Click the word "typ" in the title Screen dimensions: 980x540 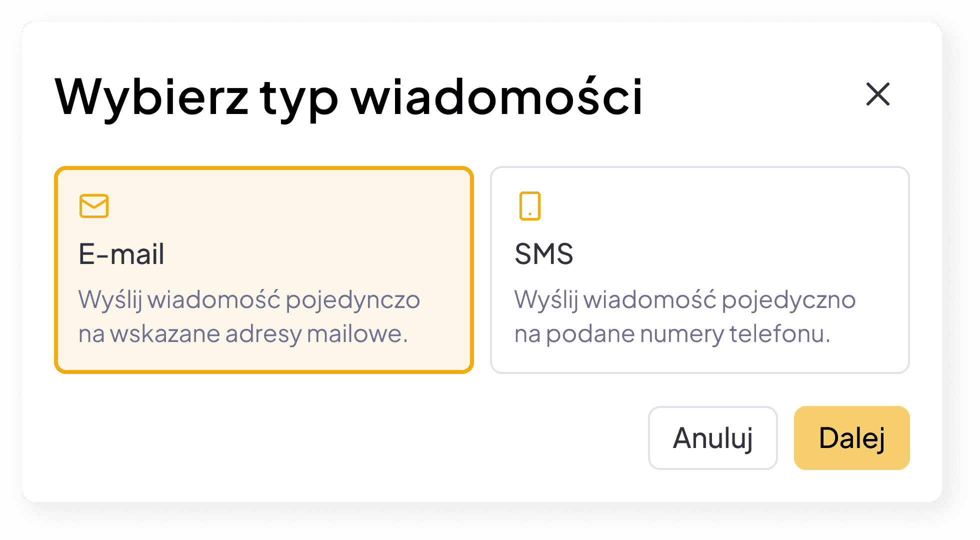(x=299, y=97)
